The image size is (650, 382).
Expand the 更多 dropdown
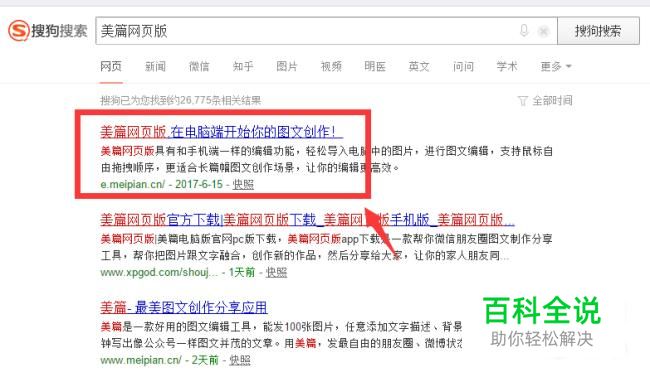[x=555, y=66]
